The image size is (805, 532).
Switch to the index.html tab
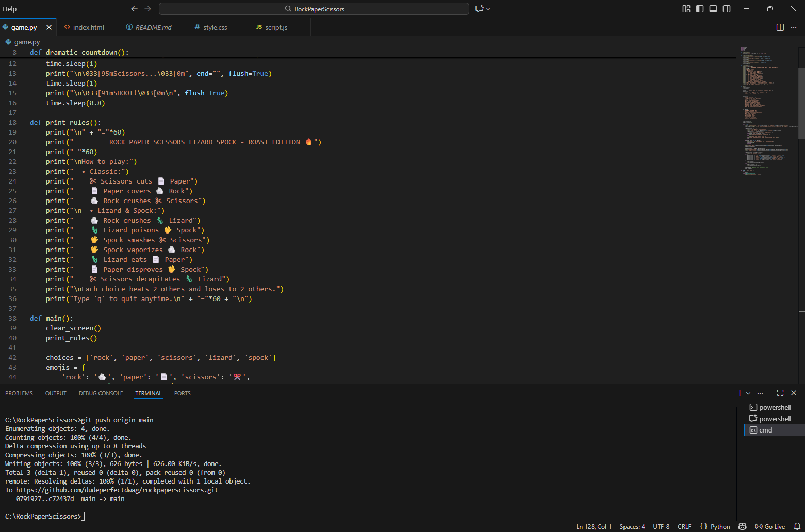click(88, 27)
